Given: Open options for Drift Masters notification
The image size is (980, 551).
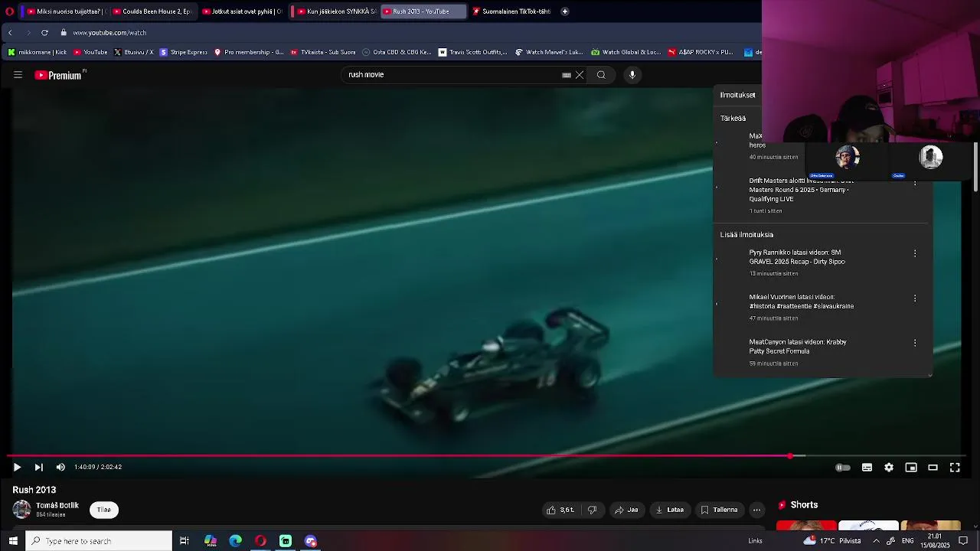Looking at the screenshot, I should click(x=915, y=184).
